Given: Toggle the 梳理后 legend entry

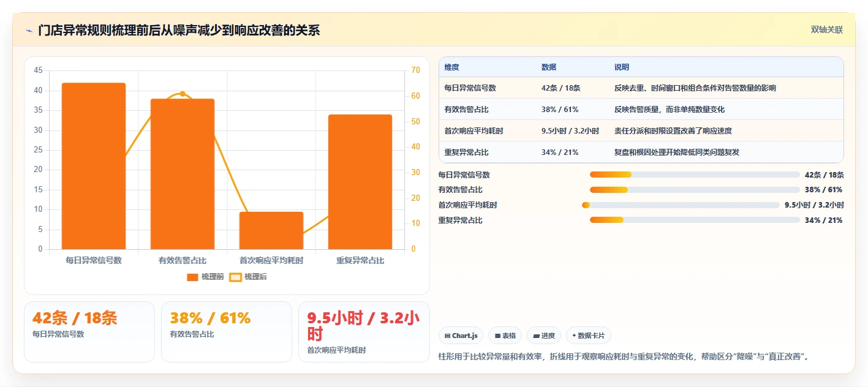Looking at the screenshot, I should pos(248,277).
